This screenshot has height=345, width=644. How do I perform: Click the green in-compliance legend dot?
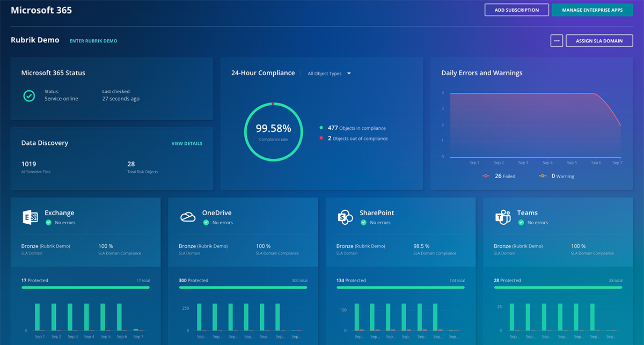click(321, 128)
